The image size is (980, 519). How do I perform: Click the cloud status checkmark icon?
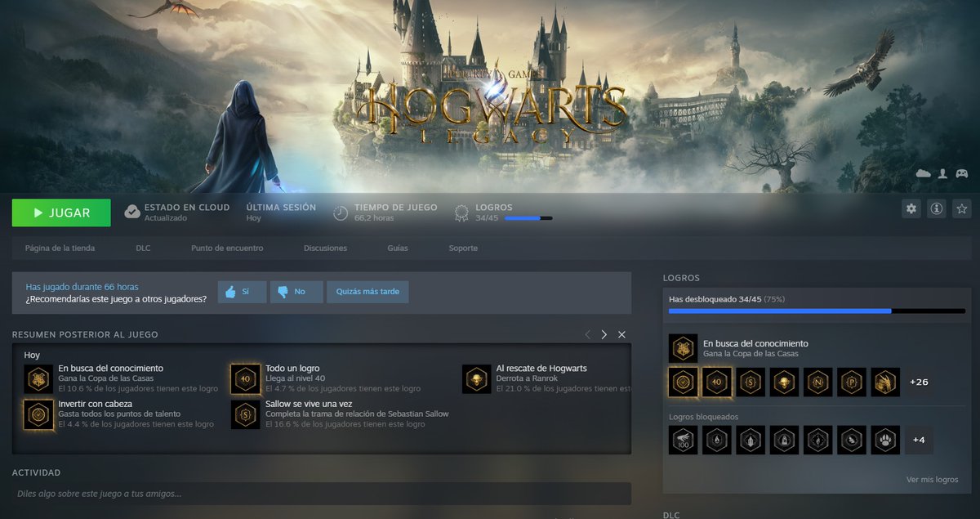pos(131,213)
